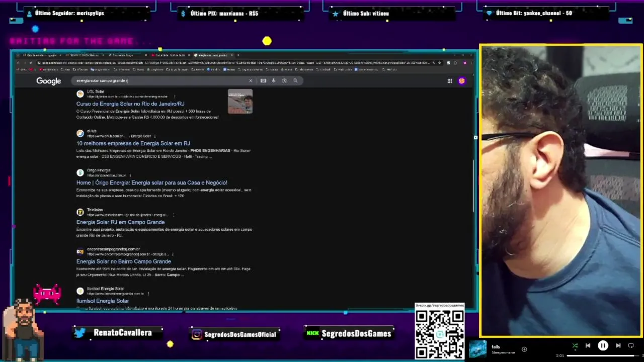Image resolution: width=644 pixels, height=362 pixels.
Task: Open 'Energia Solar RJ em Campo Grande'
Action: click(x=121, y=222)
